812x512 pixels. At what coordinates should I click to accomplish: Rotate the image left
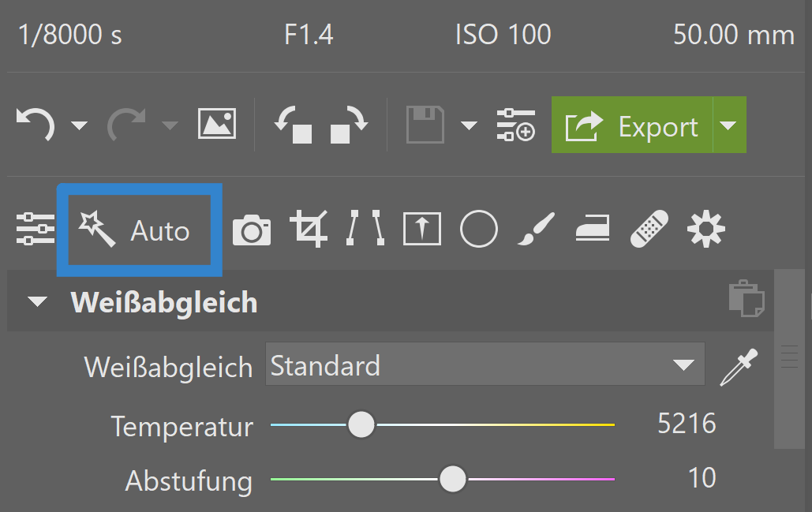click(293, 125)
